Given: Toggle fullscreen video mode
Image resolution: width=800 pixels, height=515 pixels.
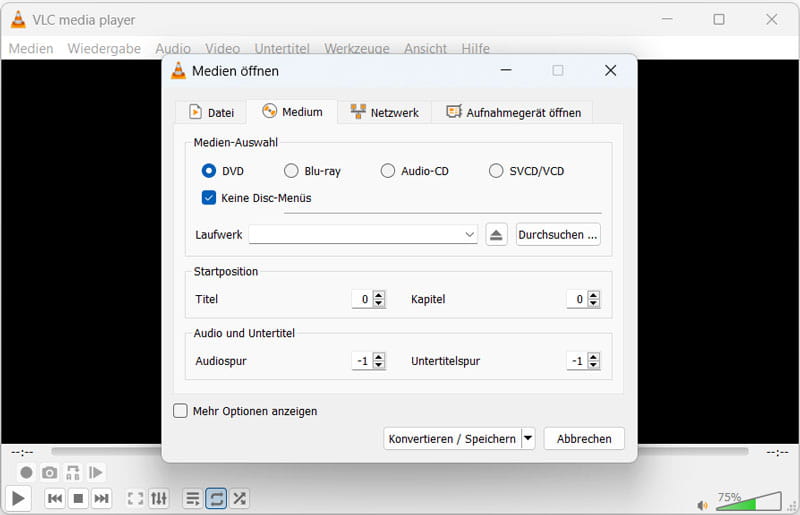Looking at the screenshot, I should point(135,498).
